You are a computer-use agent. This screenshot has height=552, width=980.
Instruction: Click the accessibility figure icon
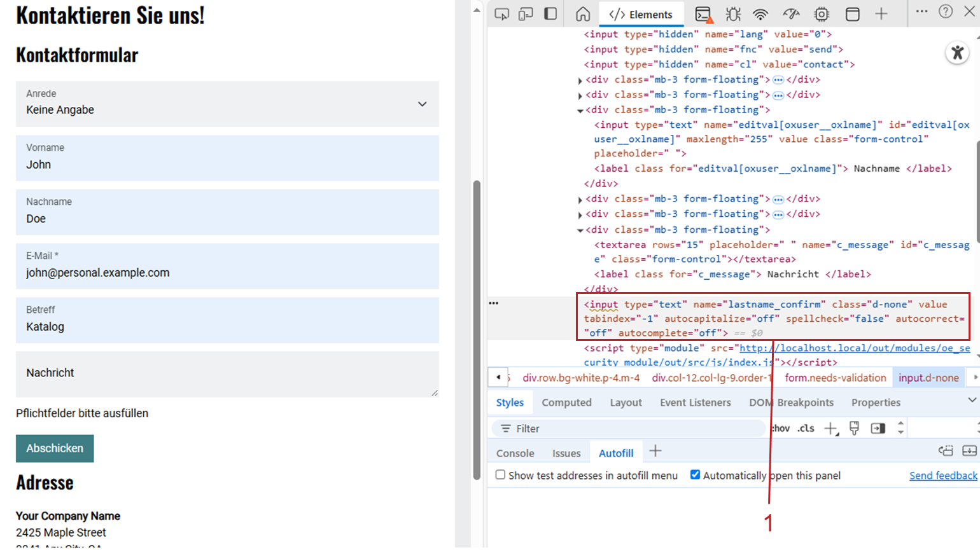click(957, 53)
